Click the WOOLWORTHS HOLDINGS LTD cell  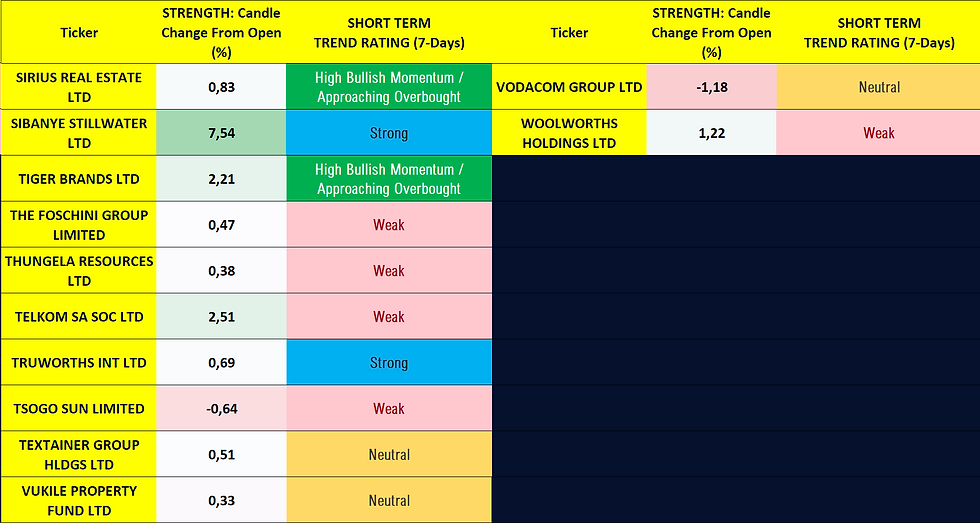tap(569, 133)
